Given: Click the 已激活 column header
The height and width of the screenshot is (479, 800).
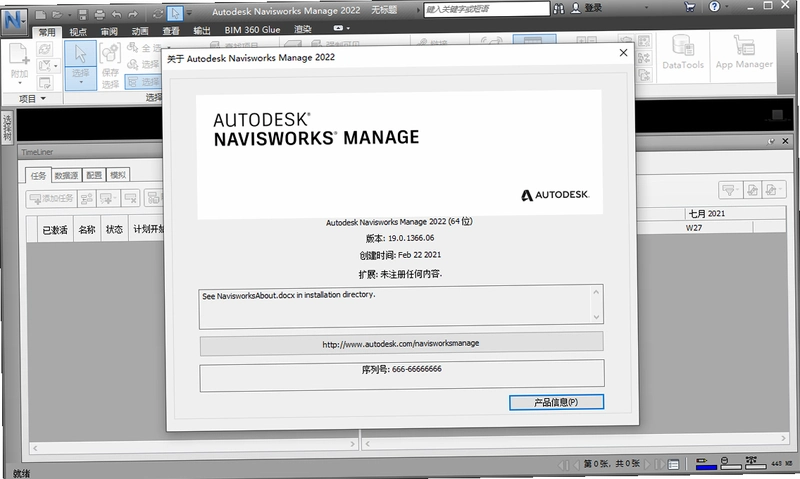Looking at the screenshot, I should point(55,230).
